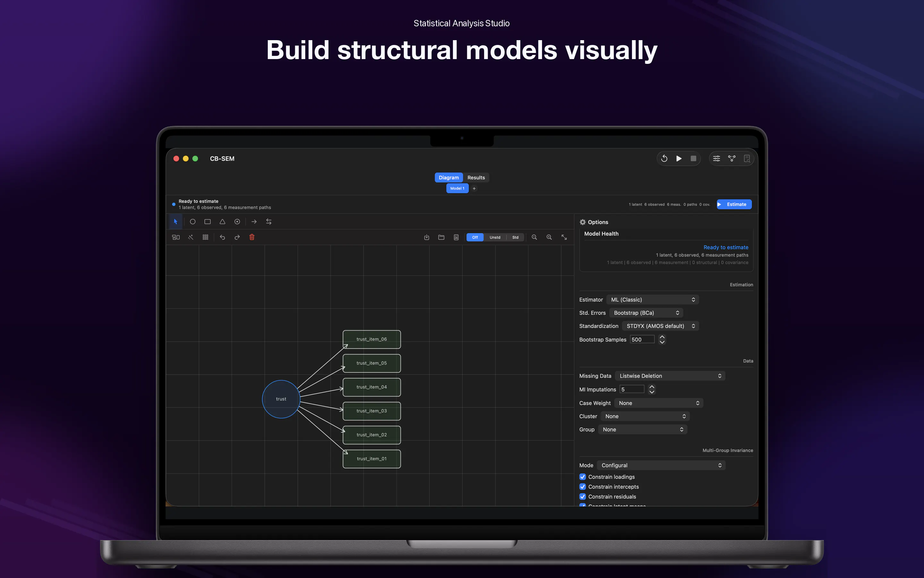Switch estimates display to Unstd
This screenshot has height=578, width=924.
pos(495,237)
